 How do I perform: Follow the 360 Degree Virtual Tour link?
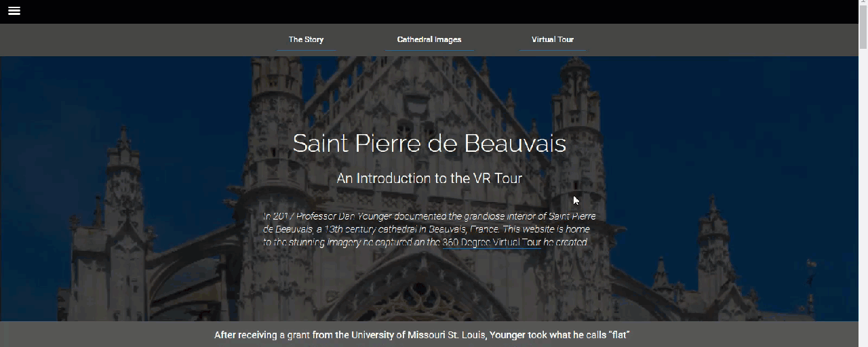point(492,242)
